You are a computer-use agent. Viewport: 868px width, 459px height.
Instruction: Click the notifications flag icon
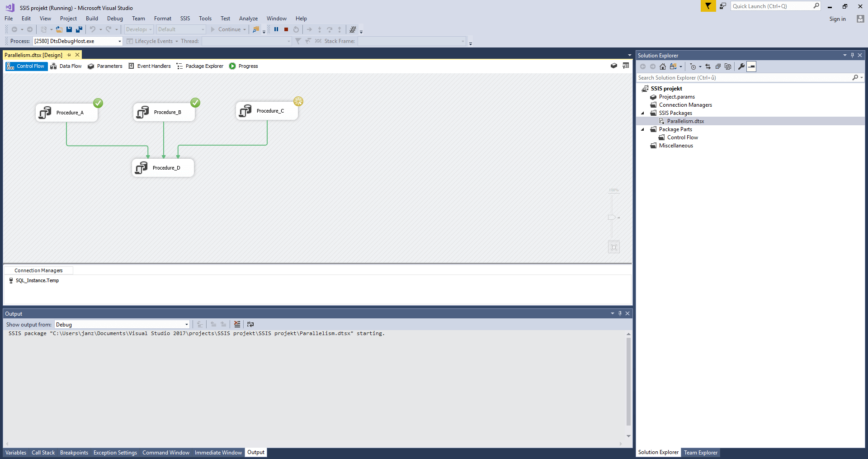(x=708, y=6)
